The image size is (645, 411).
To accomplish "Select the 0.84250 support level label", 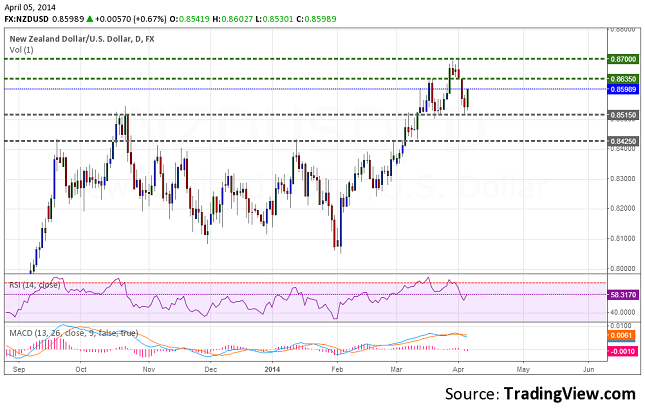I will [x=623, y=141].
